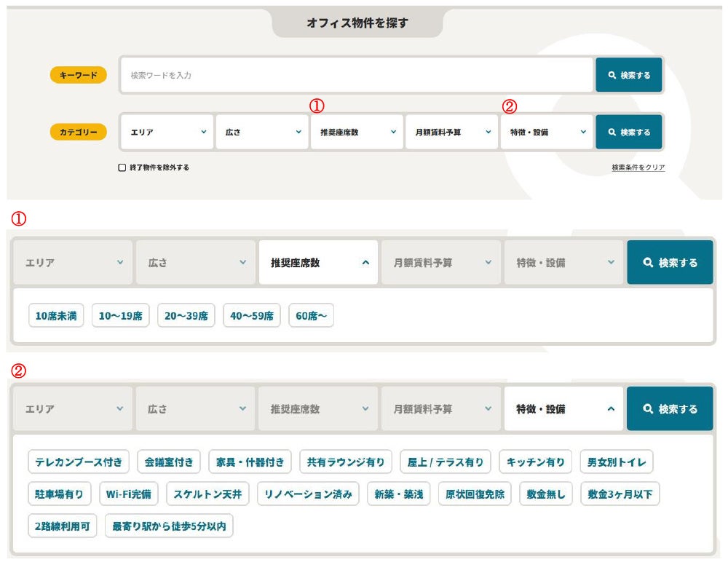The image size is (728, 562).
Task: Open 広さ dropdown in the カテゴリー labeled row
Action: tap(262, 132)
